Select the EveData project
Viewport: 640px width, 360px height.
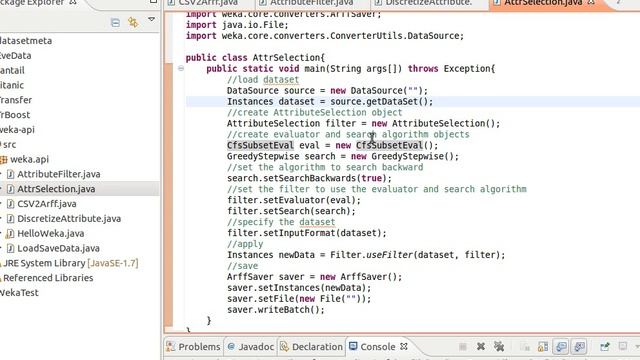click(x=16, y=56)
